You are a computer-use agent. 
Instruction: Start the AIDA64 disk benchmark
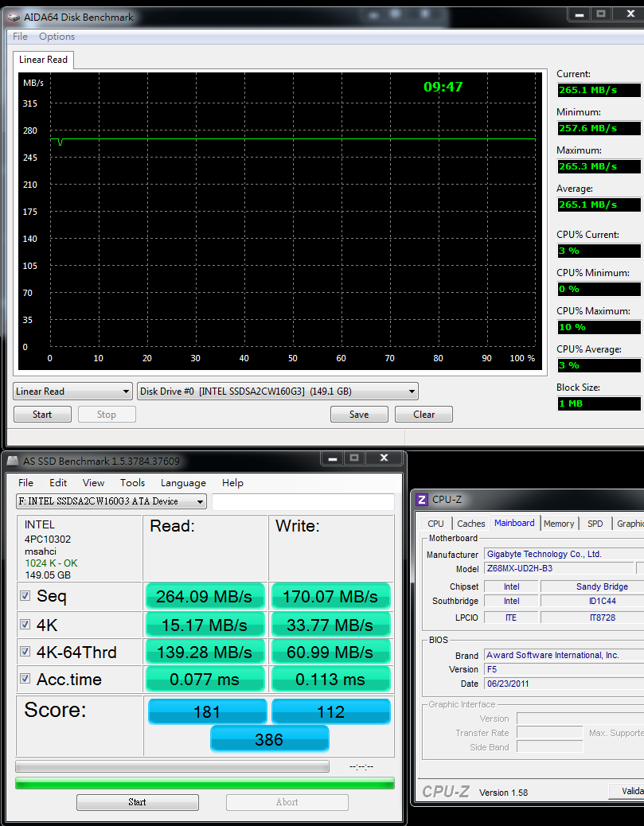pyautogui.click(x=42, y=415)
